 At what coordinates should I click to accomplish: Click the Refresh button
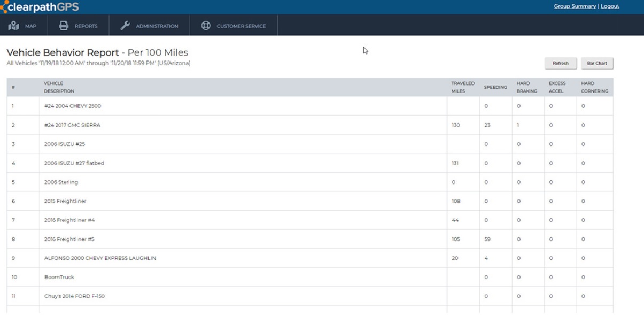point(560,63)
